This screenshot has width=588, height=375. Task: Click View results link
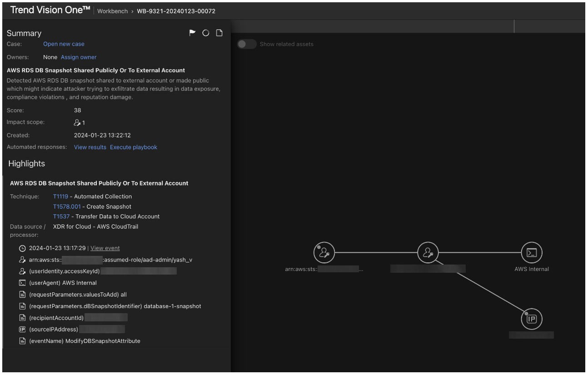point(90,147)
